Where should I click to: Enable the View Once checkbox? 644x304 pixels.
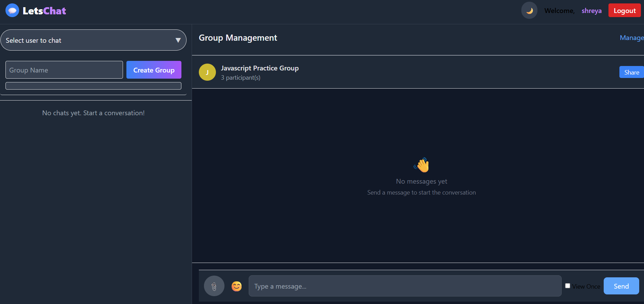tap(567, 286)
